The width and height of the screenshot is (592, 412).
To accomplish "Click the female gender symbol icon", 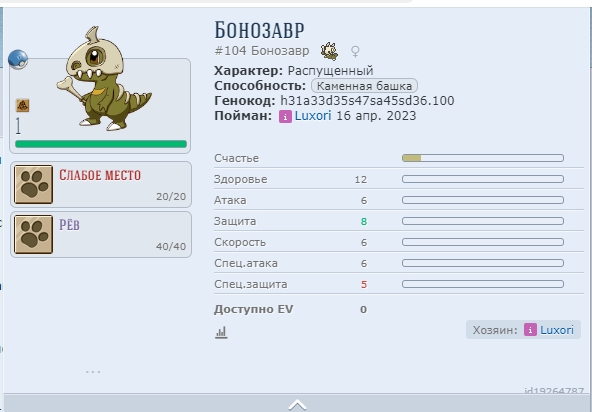I will pos(355,51).
